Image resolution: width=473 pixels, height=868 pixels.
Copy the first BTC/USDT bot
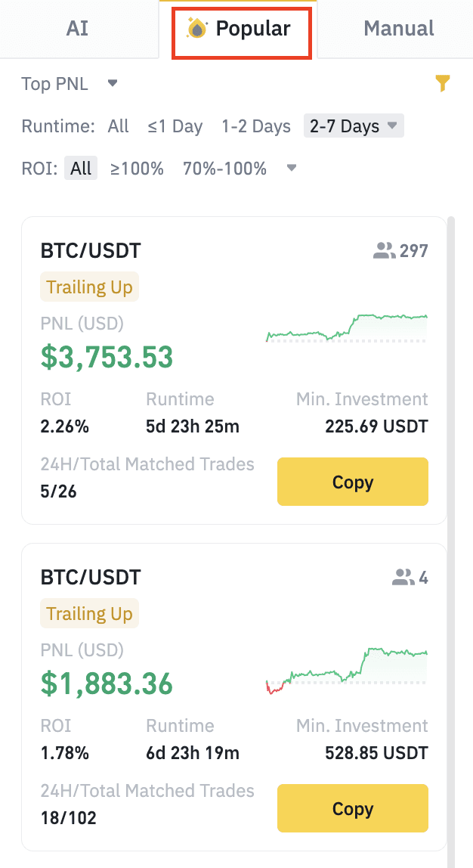(352, 482)
